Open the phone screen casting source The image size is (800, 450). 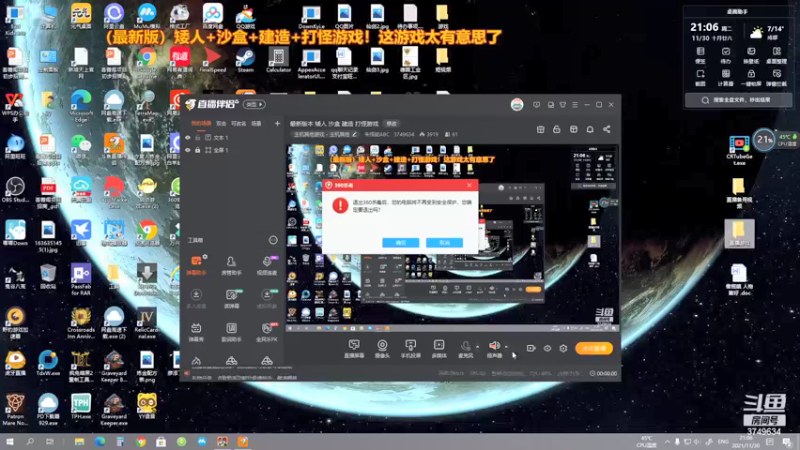coord(410,348)
